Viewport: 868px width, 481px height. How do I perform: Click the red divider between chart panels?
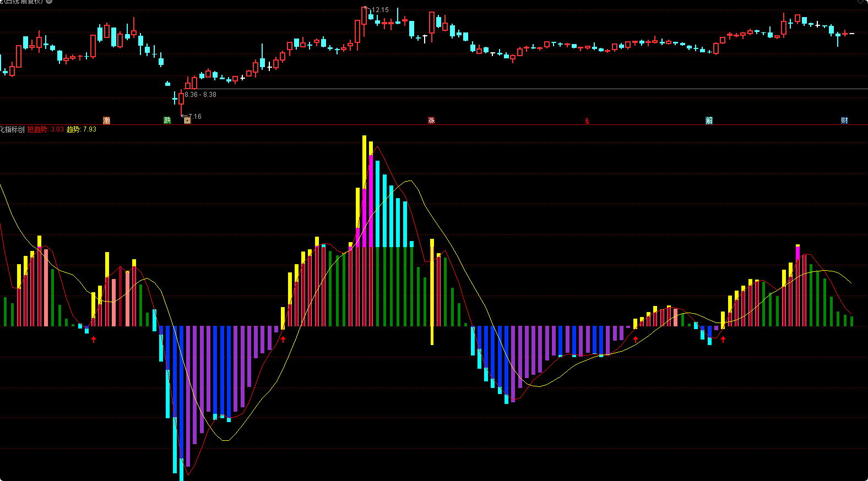coord(434,125)
